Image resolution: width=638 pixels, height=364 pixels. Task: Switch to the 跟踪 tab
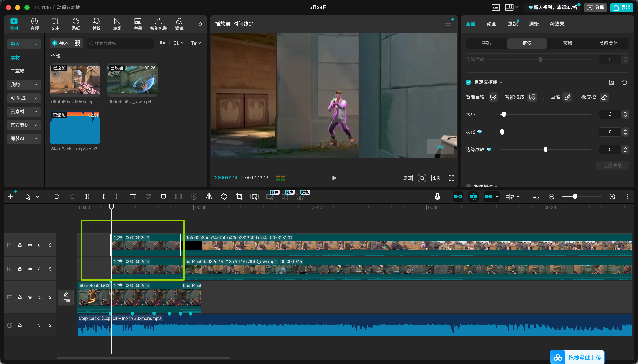[x=512, y=24]
